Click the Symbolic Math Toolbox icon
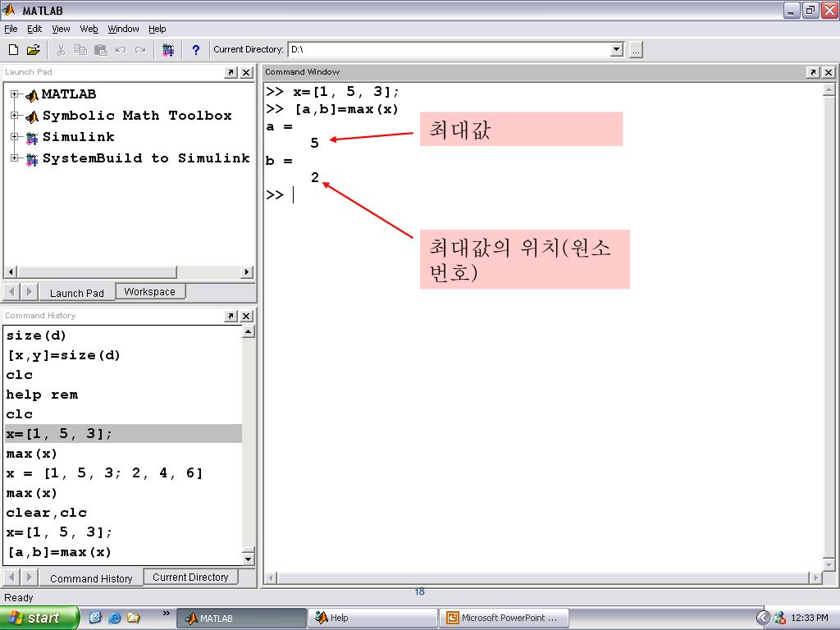 32,116
